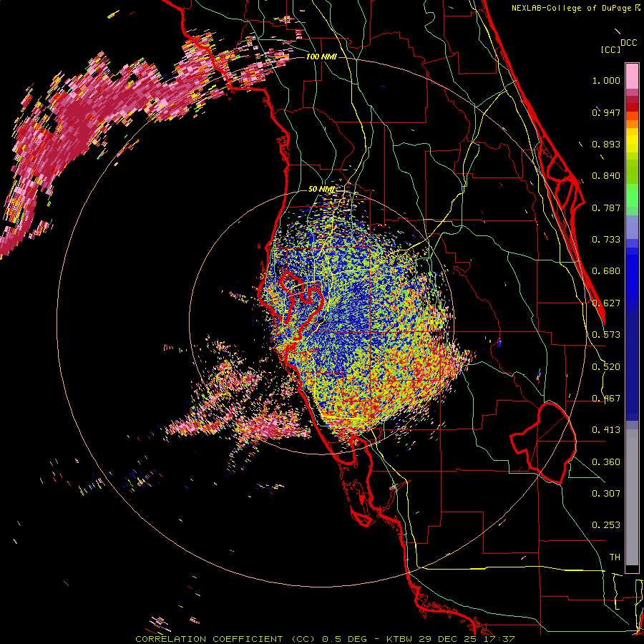This screenshot has width=644, height=644.
Task: Pick the light pink color bar segment
Action: [x=632, y=76]
